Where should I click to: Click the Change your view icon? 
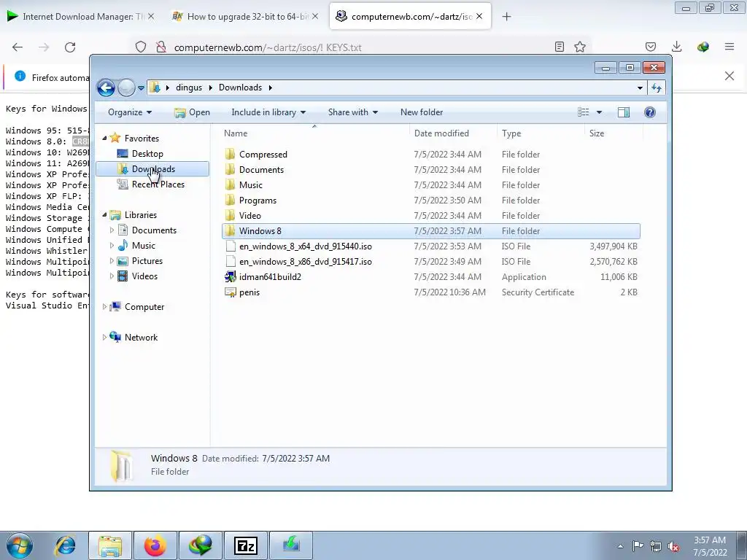pos(584,112)
